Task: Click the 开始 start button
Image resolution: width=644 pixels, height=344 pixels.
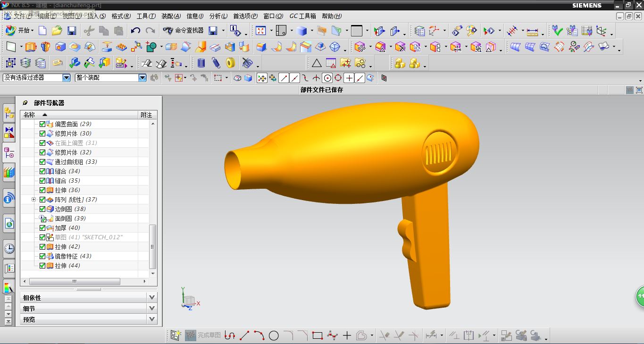Action: coord(20,31)
